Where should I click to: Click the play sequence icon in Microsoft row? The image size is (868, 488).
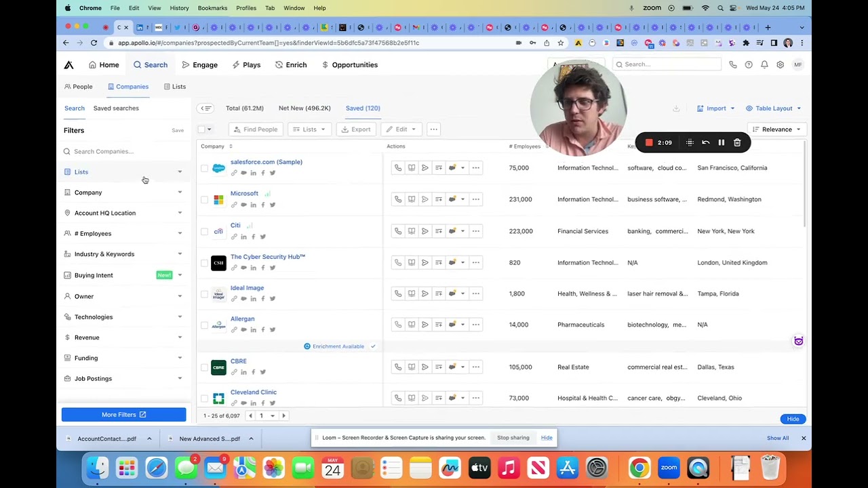pyautogui.click(x=425, y=199)
